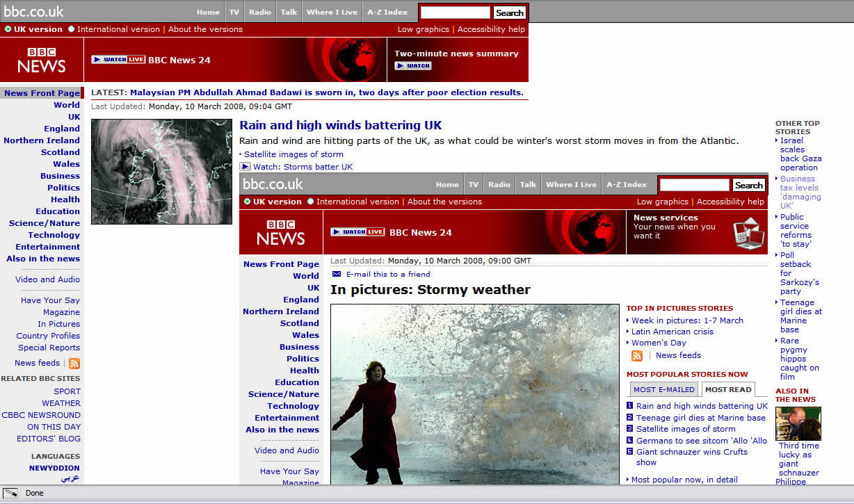Open the EDITORS' BLOG link
854x504 pixels.
[49, 439]
